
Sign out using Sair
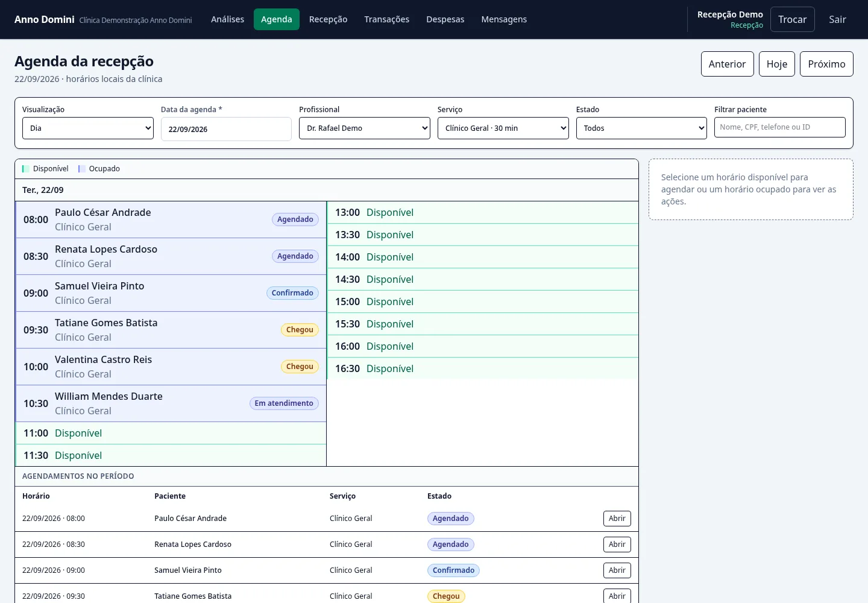tap(837, 19)
